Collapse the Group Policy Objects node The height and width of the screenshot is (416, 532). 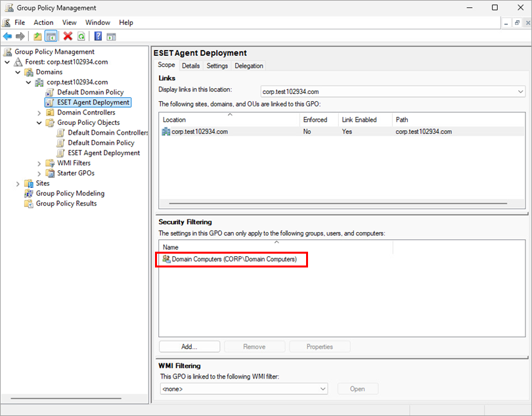click(39, 123)
